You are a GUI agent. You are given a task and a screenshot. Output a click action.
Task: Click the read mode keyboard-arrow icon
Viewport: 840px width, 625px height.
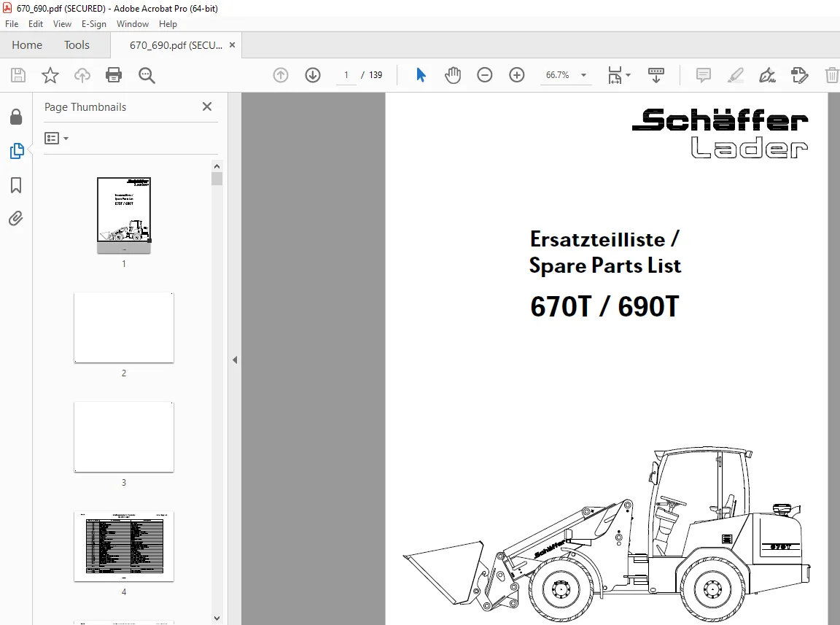pos(656,75)
